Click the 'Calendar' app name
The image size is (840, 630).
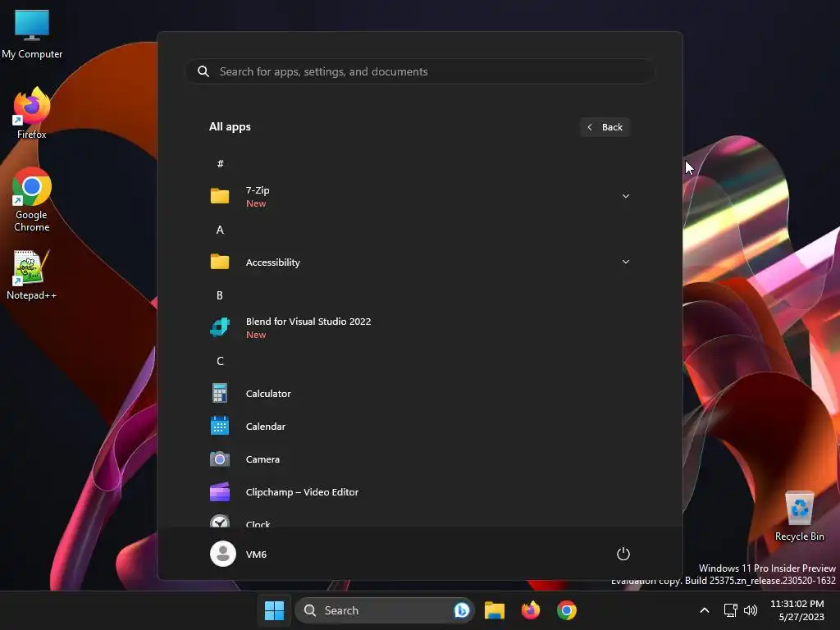coord(265,426)
